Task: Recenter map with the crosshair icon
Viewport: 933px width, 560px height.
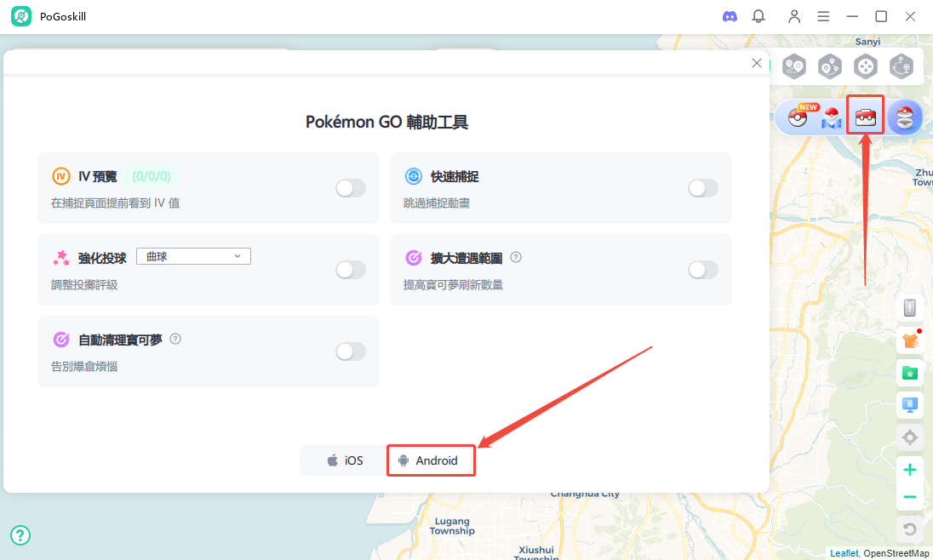Action: click(910, 438)
